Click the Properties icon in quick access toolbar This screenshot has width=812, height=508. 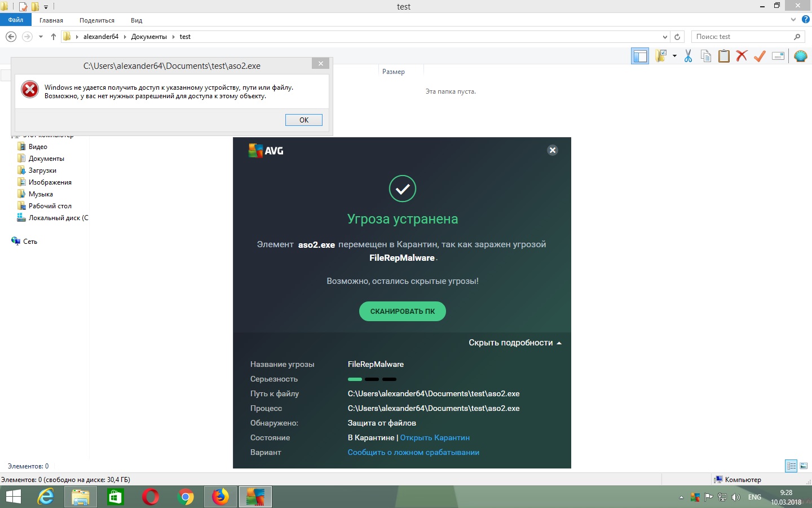pyautogui.click(x=23, y=7)
